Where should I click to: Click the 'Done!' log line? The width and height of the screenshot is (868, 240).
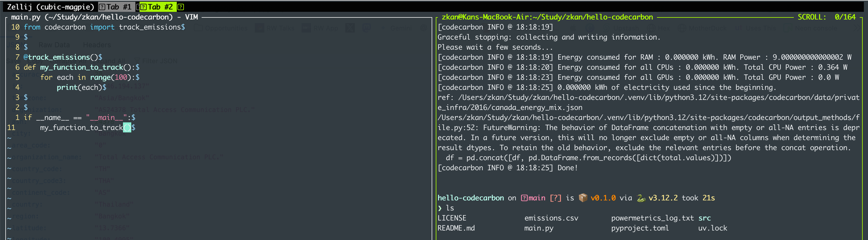pos(507,168)
